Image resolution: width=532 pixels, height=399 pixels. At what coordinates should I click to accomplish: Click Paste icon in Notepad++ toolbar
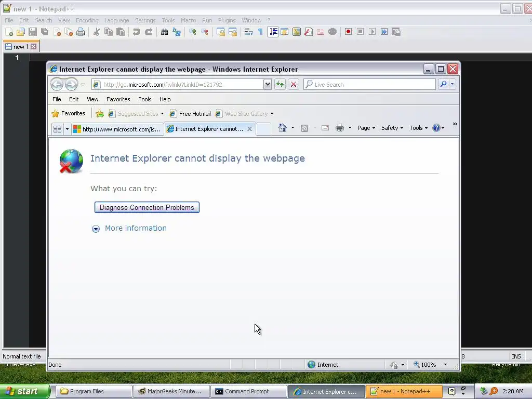tap(121, 32)
